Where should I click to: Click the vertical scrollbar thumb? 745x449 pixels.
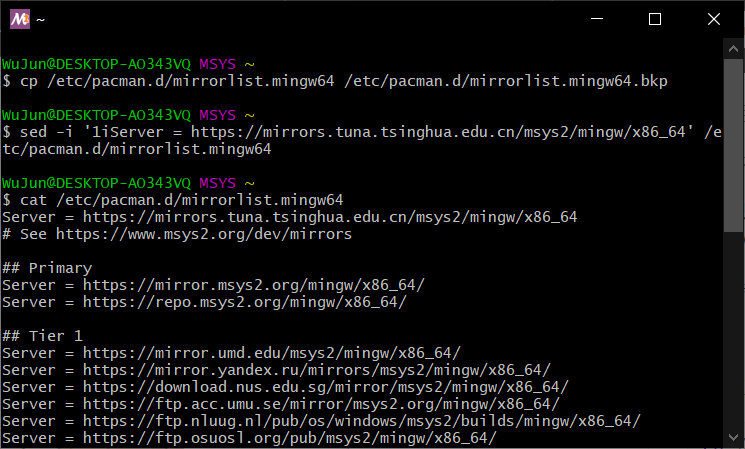tap(733, 145)
